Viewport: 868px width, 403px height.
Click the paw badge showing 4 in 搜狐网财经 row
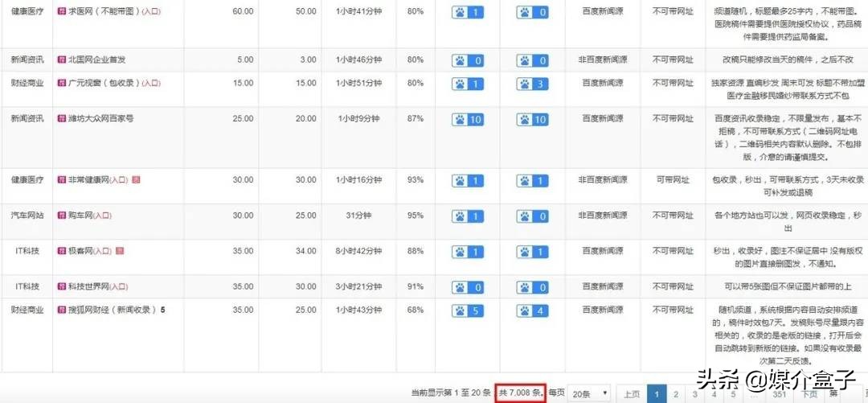point(533,310)
